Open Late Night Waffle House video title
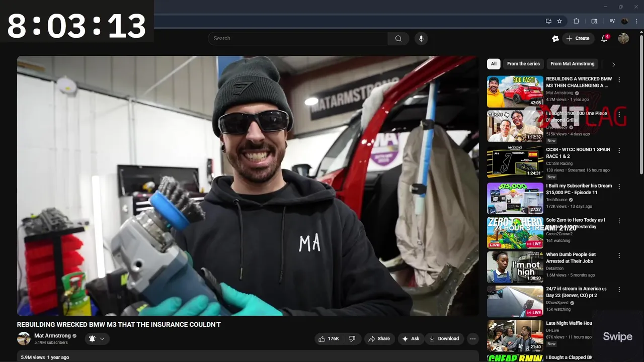644x362 pixels. point(569,323)
